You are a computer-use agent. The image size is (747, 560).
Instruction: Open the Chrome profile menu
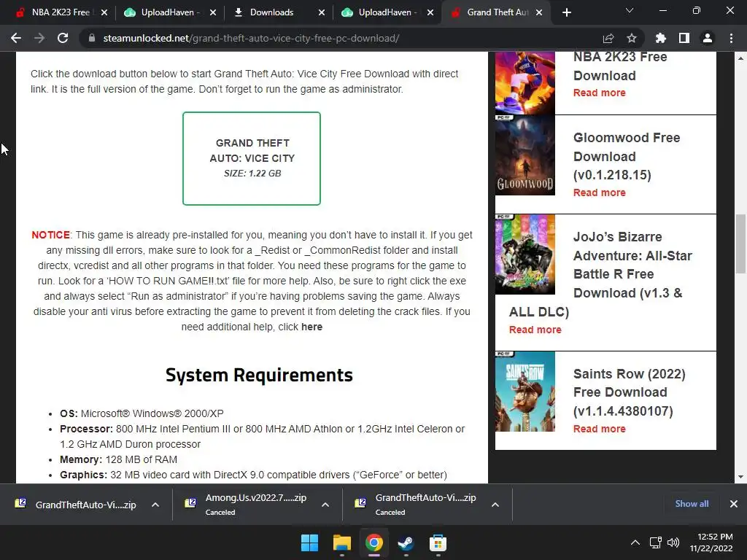point(708,38)
